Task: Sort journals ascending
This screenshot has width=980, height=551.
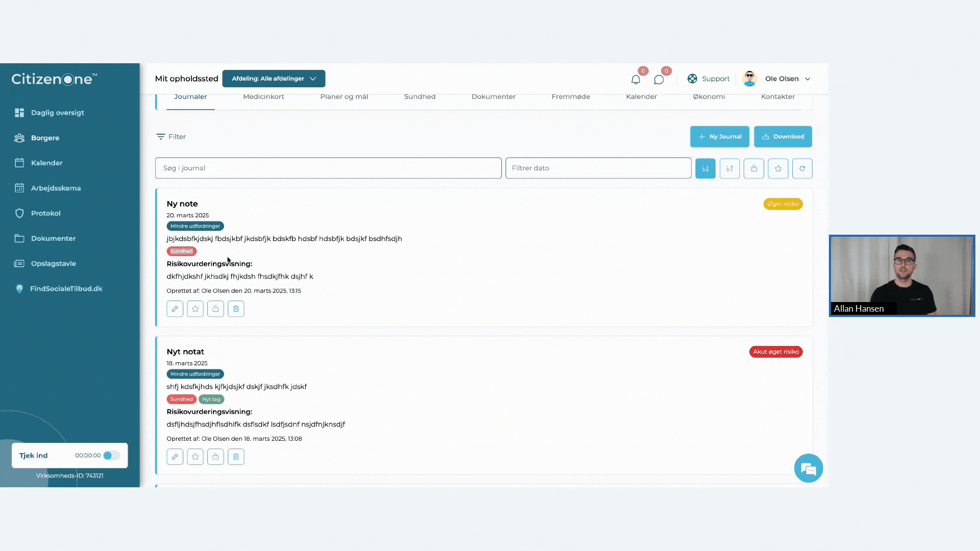Action: tap(729, 168)
